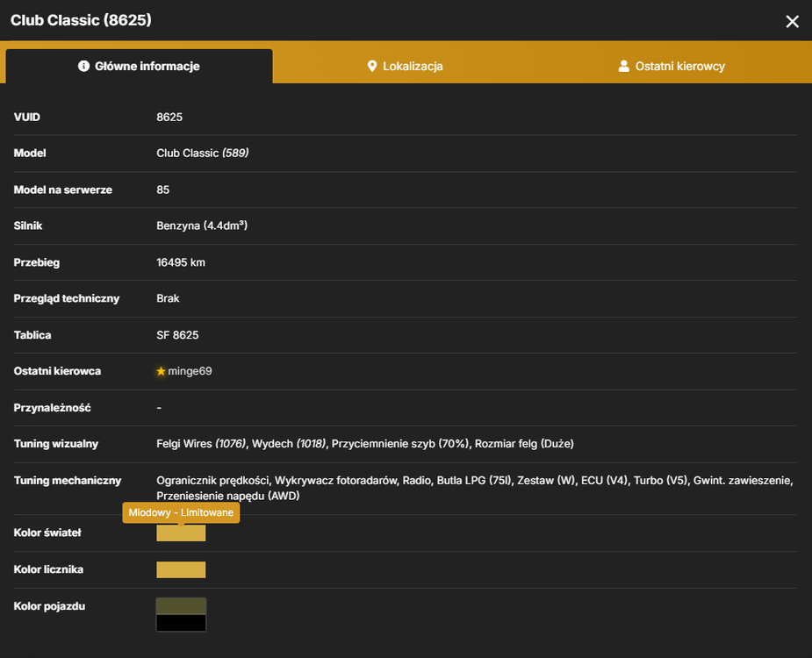
Task: Click the Wykrywacz fotoradarów tuning entry
Action: [335, 481]
